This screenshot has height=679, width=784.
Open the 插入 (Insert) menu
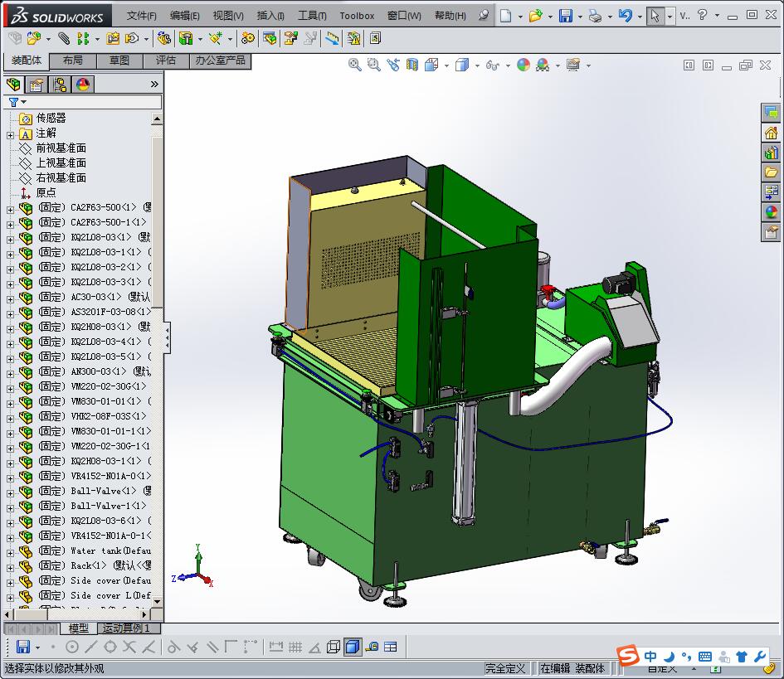270,15
